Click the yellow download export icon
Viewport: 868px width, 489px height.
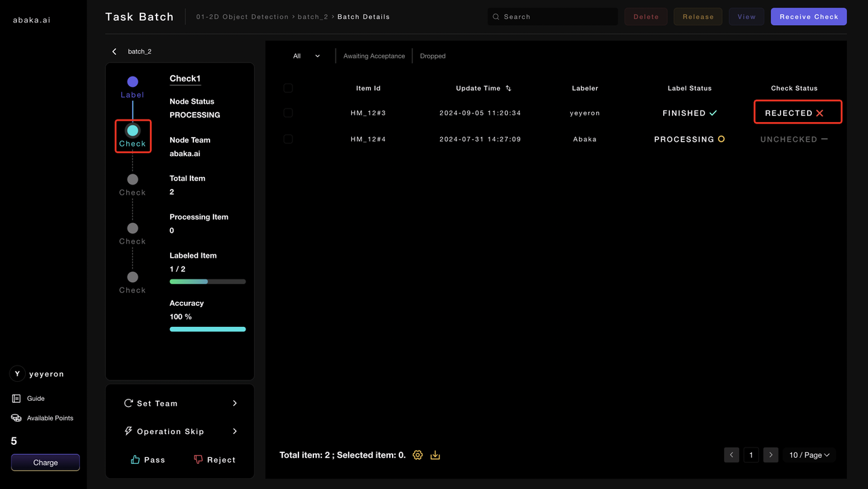435,455
